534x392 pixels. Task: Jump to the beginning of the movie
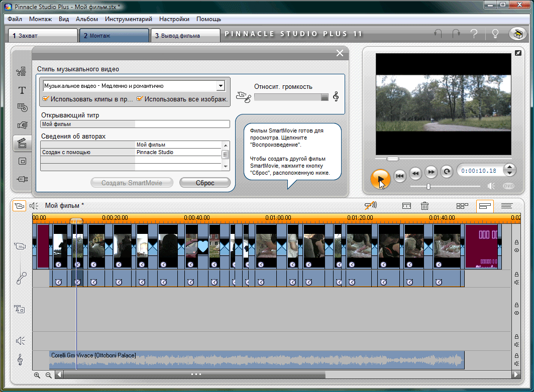tap(400, 176)
